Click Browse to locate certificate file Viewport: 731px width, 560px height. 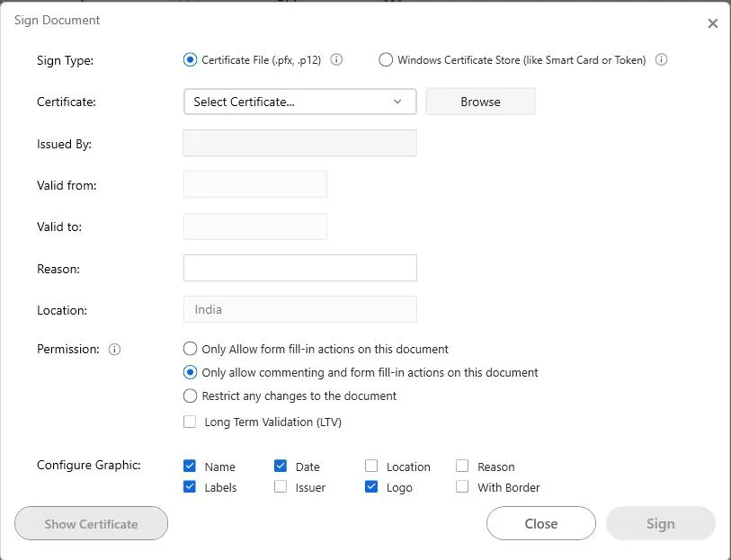(480, 102)
